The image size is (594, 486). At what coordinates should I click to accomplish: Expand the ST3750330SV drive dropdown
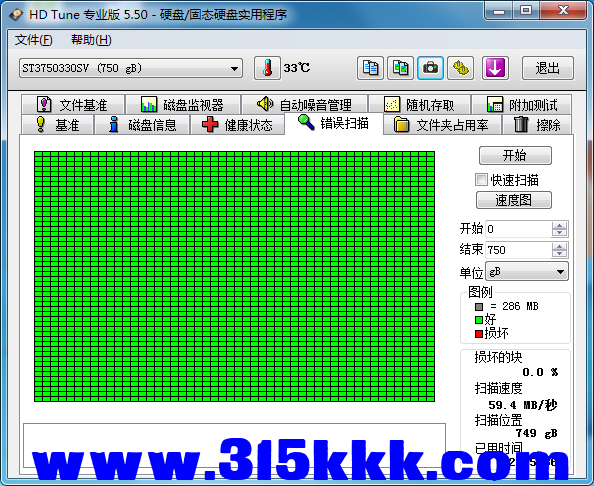coord(234,69)
